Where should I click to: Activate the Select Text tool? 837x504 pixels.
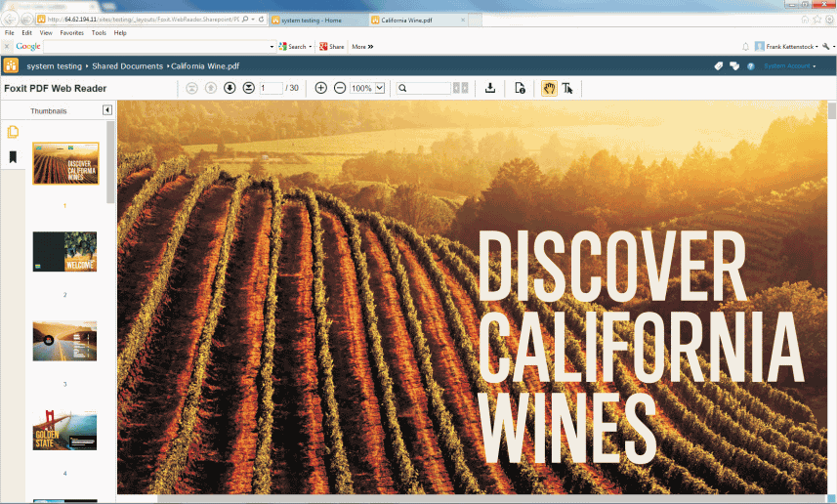pos(567,88)
